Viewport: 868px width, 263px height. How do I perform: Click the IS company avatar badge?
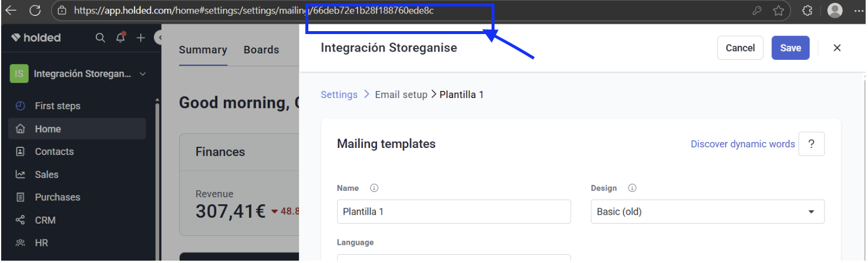19,74
